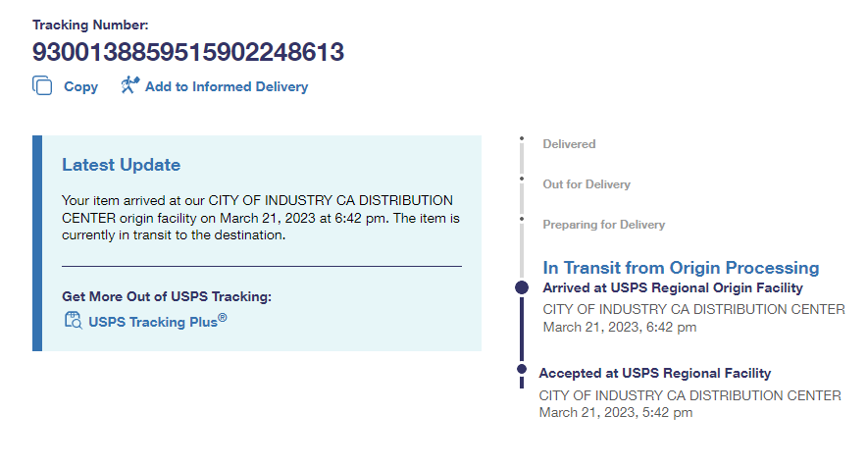Click the March 21, 2023, 5:42 pm timestamp
Image resolution: width=868 pixels, height=466 pixels.
(x=616, y=412)
